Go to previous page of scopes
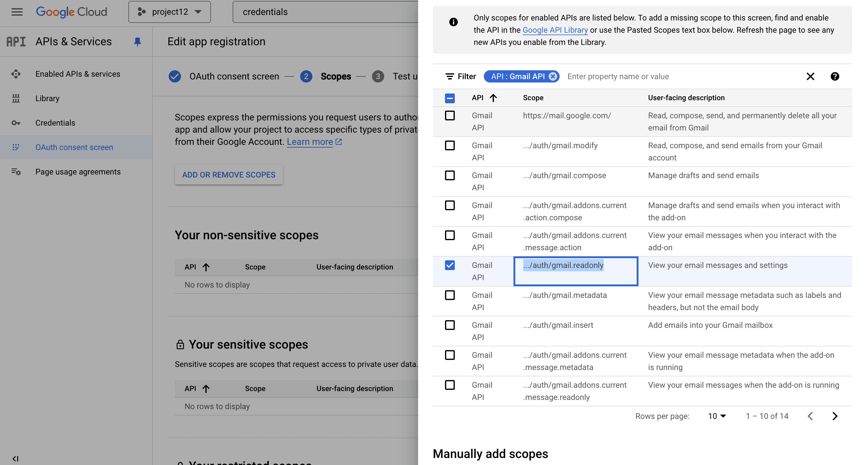This screenshot has width=868, height=465. [x=810, y=416]
